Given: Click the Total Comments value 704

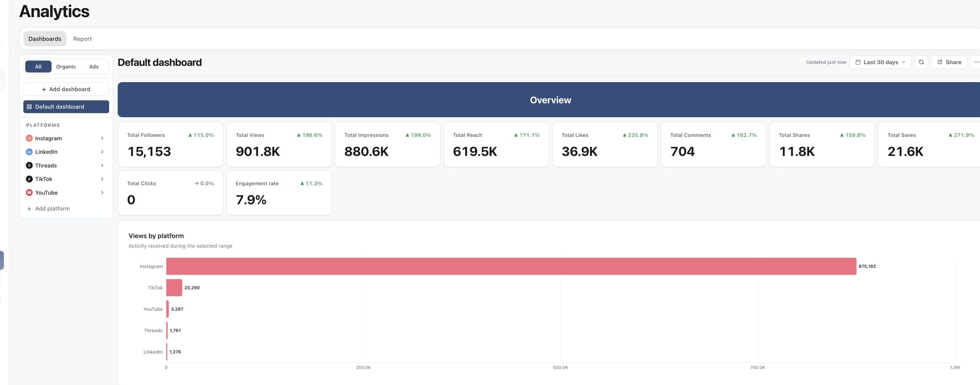Looking at the screenshot, I should pyautogui.click(x=683, y=151).
